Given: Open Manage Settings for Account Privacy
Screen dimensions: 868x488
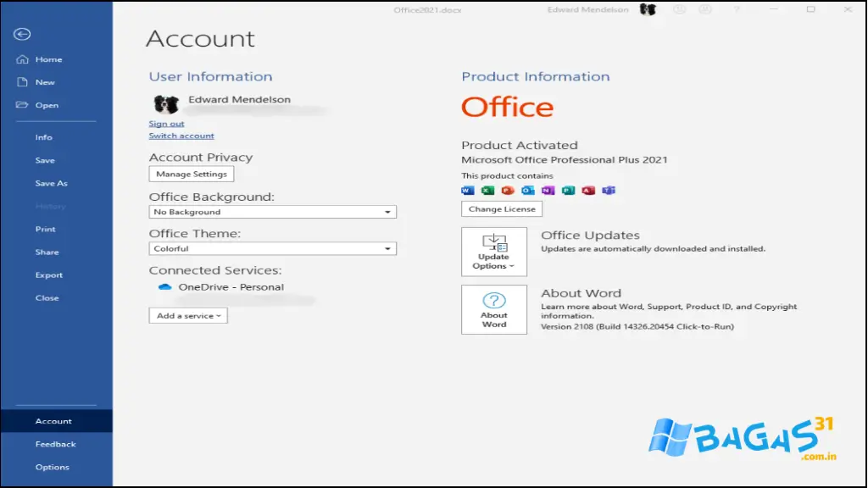Looking at the screenshot, I should coord(191,174).
